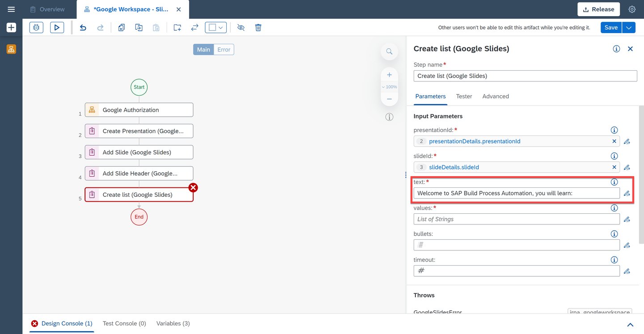Screen dimensions: 644x334
Task: Zoom out on the canvas
Action: click(x=390, y=99)
